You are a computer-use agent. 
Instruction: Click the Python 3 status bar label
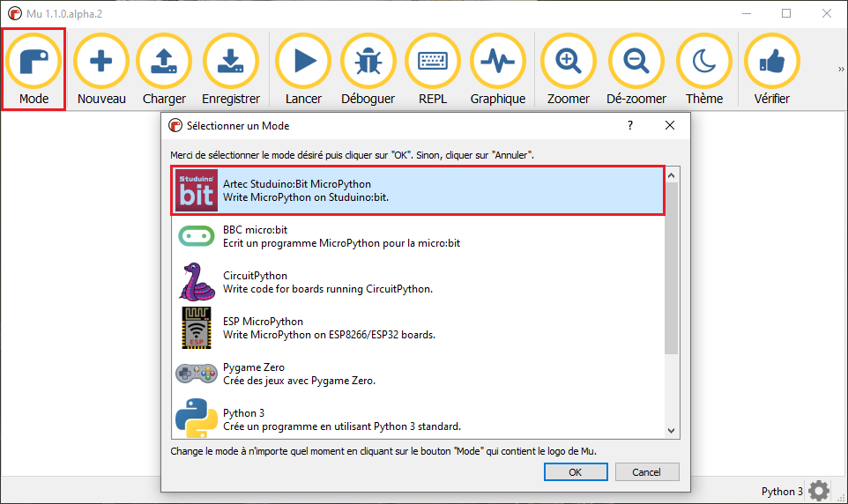782,492
